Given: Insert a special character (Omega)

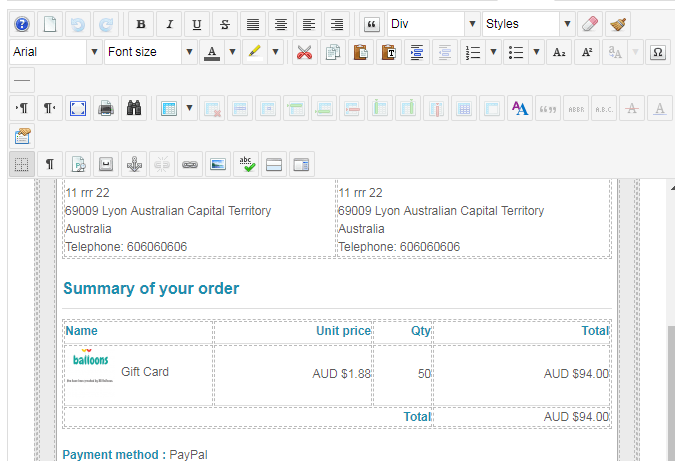Looking at the screenshot, I should [658, 52].
